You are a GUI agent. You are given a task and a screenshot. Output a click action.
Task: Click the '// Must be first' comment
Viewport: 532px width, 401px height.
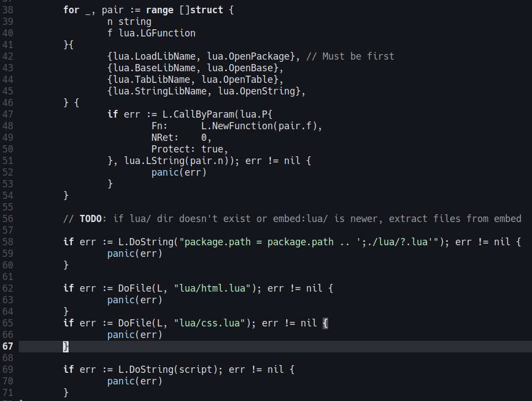coord(350,56)
